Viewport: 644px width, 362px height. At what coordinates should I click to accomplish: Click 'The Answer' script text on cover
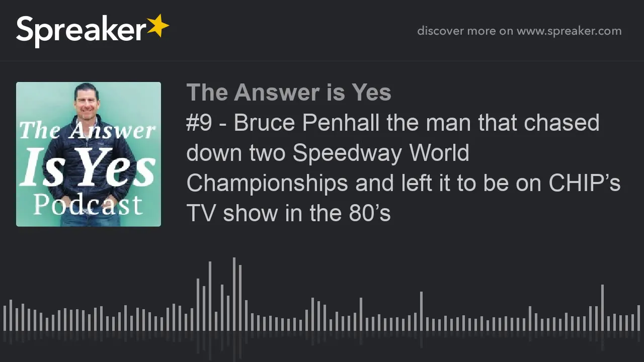pyautogui.click(x=88, y=131)
